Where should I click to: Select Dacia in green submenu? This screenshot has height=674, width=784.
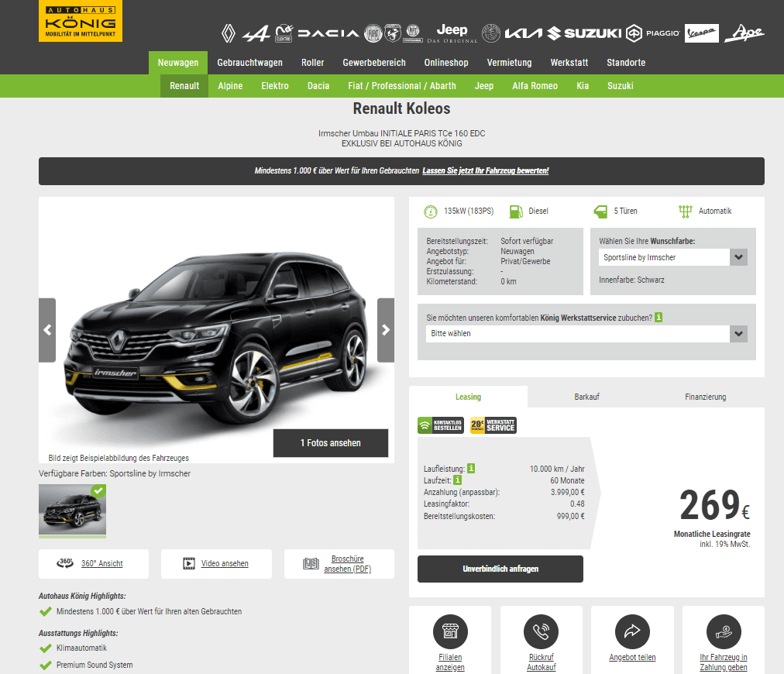pos(318,86)
